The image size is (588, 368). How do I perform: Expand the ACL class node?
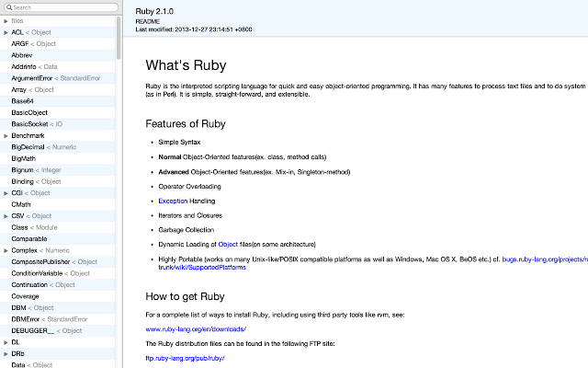6,33
